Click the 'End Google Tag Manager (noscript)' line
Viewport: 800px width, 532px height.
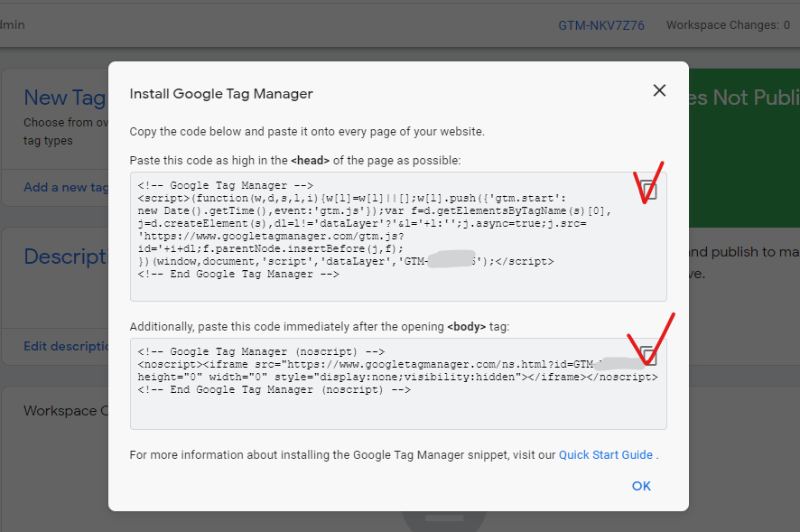(x=274, y=390)
